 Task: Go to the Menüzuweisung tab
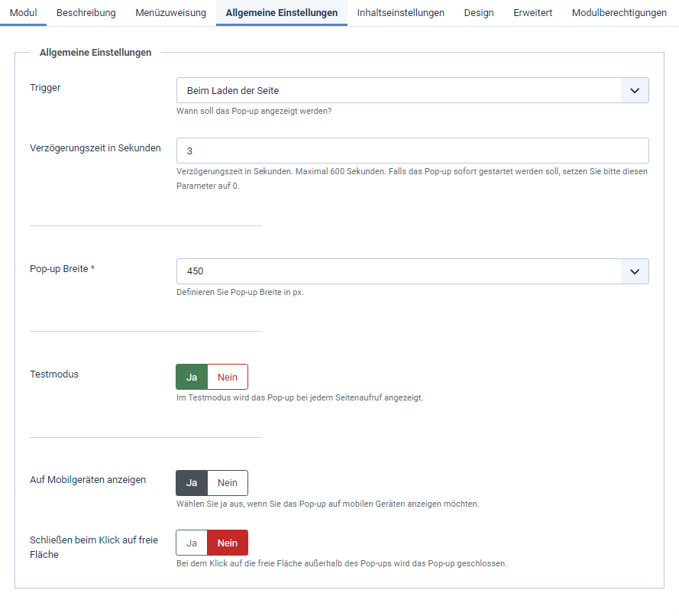tap(170, 13)
